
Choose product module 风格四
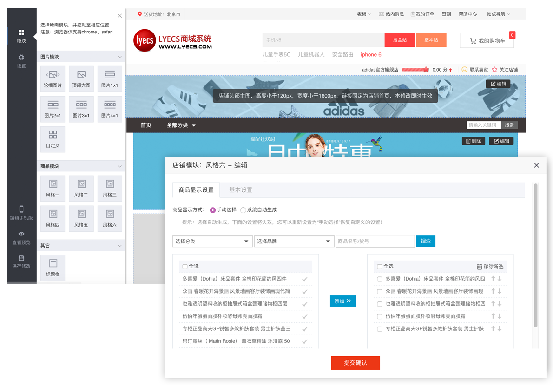53,218
